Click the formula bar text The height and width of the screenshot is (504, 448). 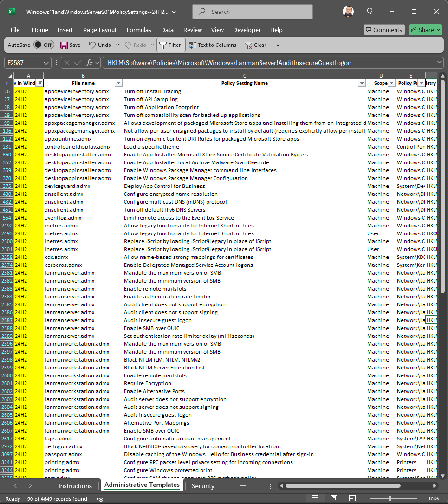coord(229,63)
